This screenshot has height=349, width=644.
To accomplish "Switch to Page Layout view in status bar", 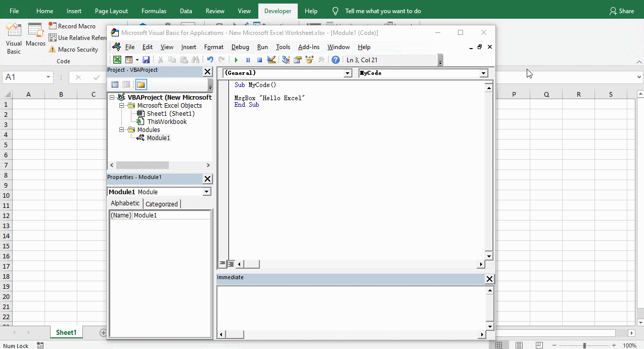I will click(519, 345).
